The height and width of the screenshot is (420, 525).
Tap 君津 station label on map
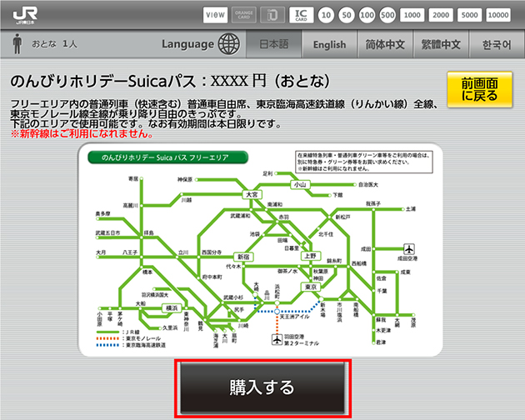(x=381, y=342)
